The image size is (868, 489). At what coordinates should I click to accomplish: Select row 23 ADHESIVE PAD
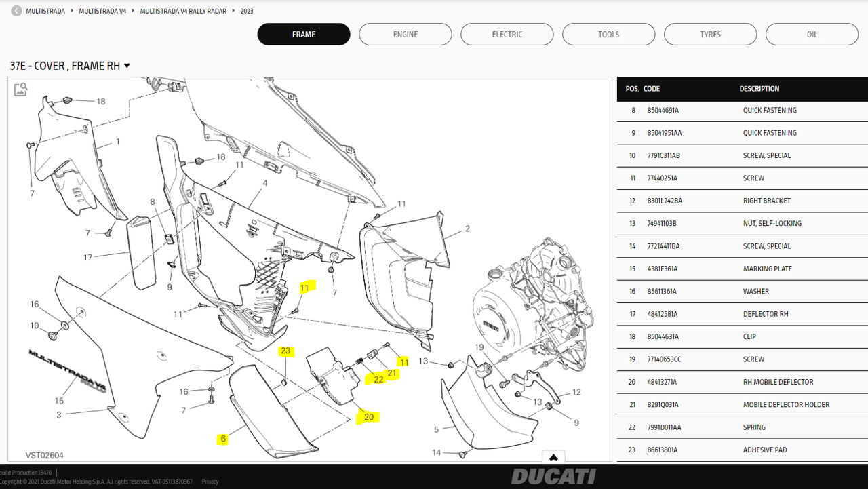tap(743, 450)
